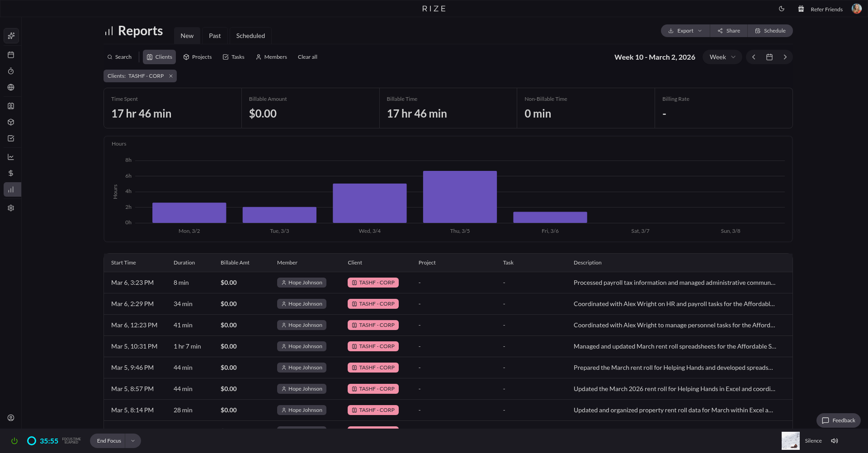Open the timer stopwatch sidebar icon
This screenshot has height=453, width=868.
pyautogui.click(x=11, y=71)
